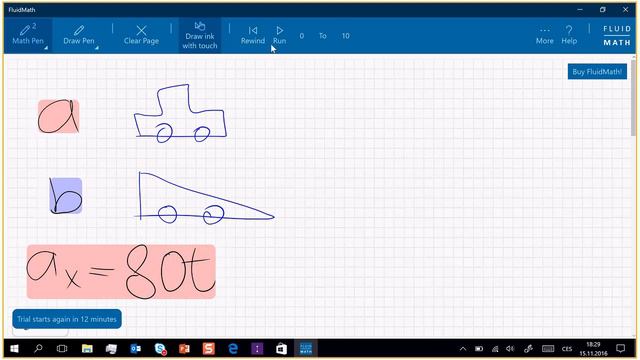Click battery icon in tray
This screenshot has width=640, height=360.
479,349
